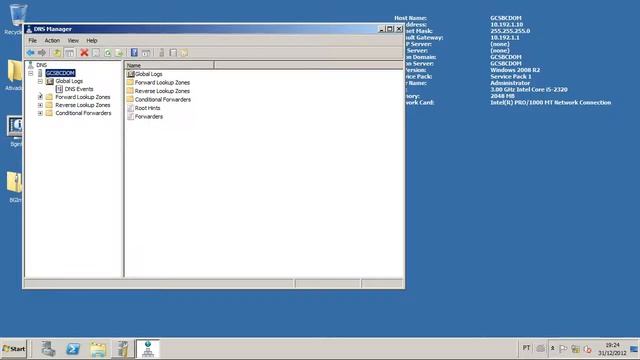Open the Help menu
Viewport: 640px width, 360px height.
click(92, 40)
